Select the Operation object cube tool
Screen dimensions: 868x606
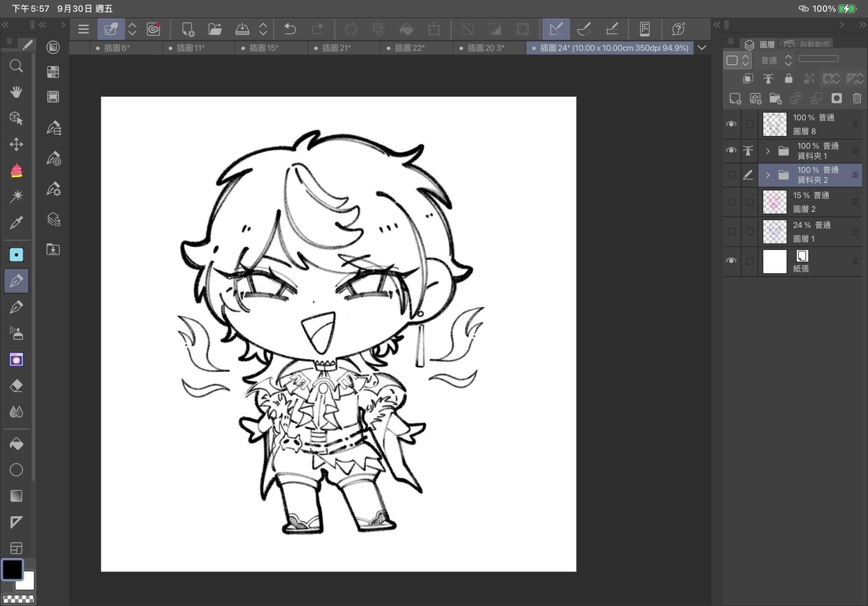16,118
